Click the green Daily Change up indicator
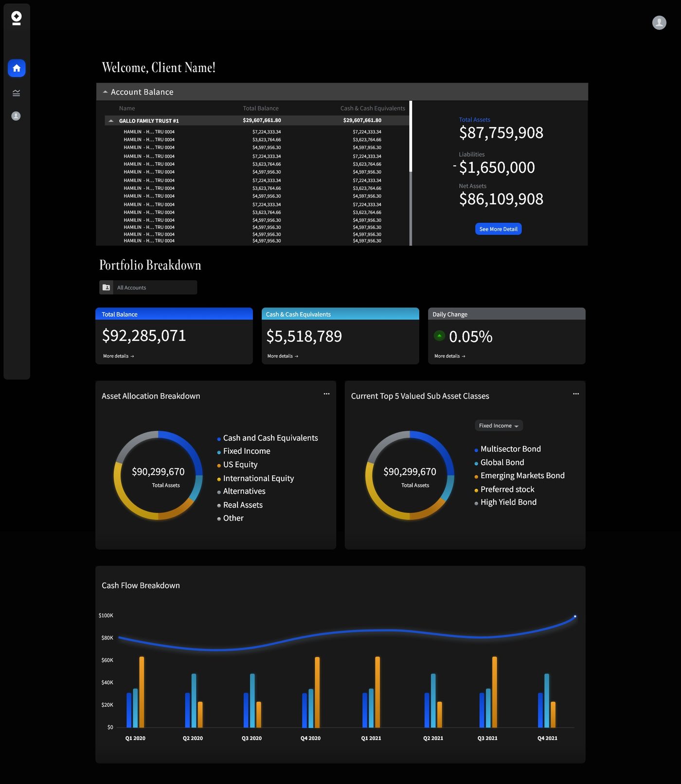Image resolution: width=681 pixels, height=784 pixels. 439,336
